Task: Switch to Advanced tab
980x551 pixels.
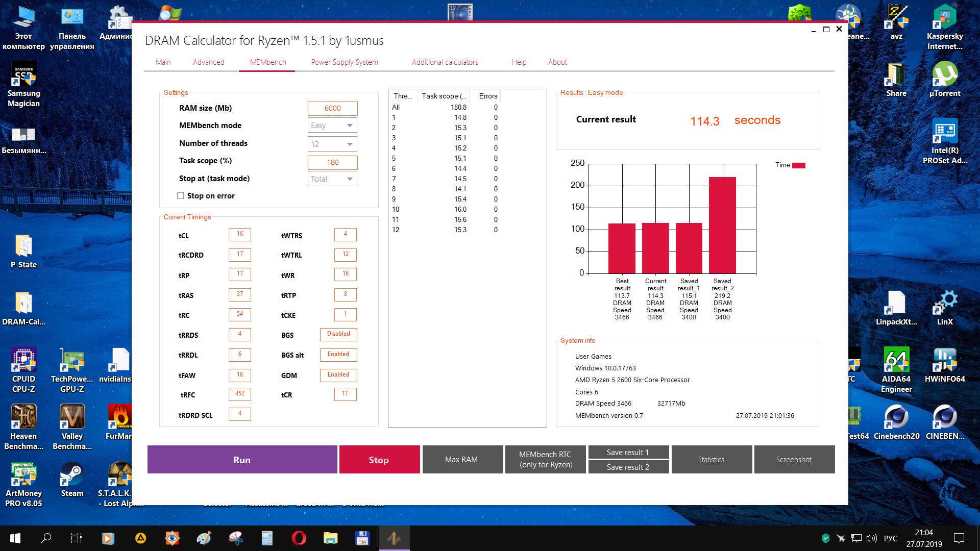Action: click(208, 62)
